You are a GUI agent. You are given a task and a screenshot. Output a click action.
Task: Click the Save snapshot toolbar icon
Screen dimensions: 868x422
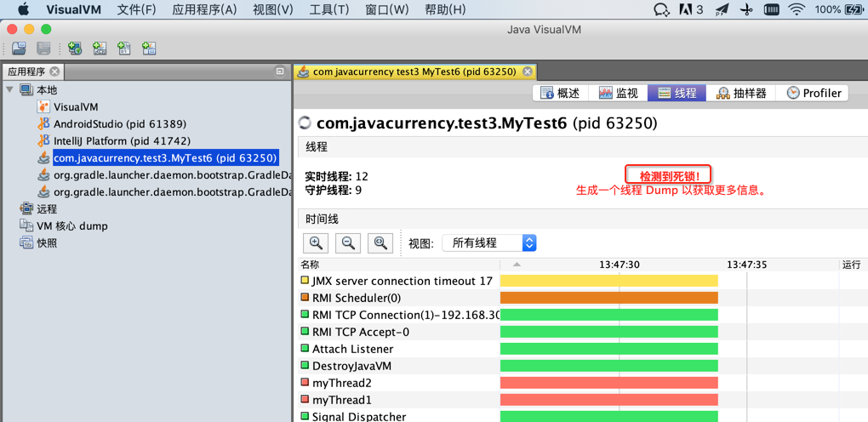point(43,48)
